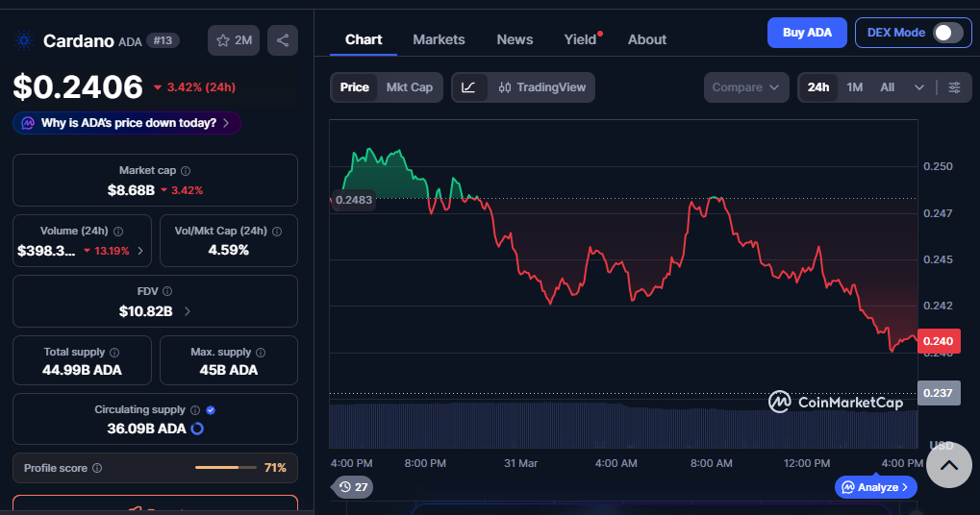
Task: Toggle the DEX Mode switch
Action: pos(947,33)
